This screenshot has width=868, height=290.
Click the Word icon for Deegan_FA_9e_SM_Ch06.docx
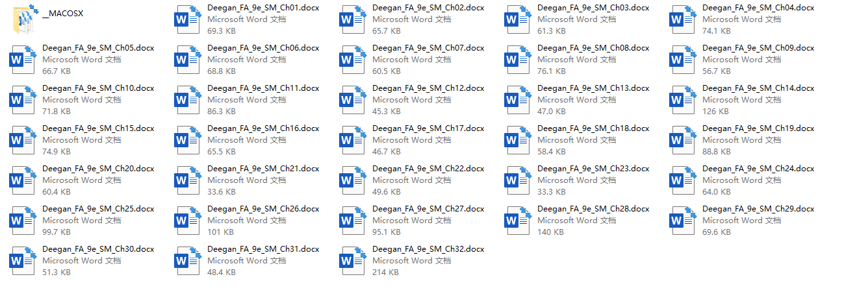click(x=188, y=60)
